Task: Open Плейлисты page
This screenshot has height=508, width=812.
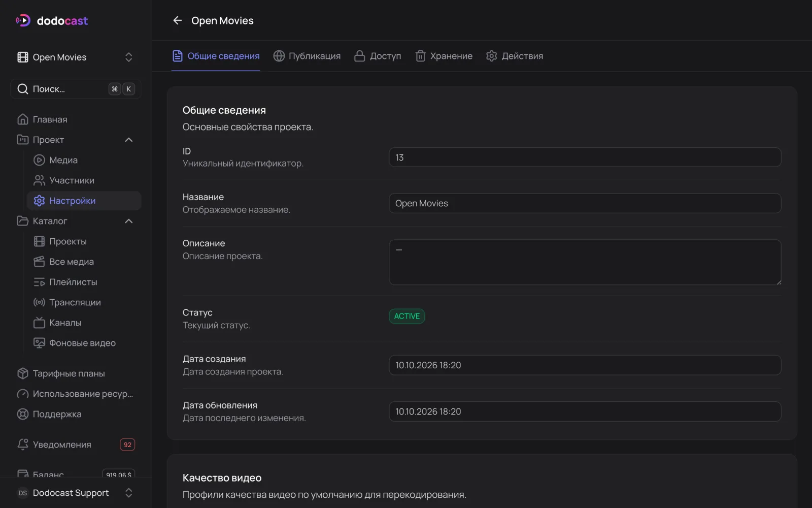Action: pyautogui.click(x=84, y=282)
